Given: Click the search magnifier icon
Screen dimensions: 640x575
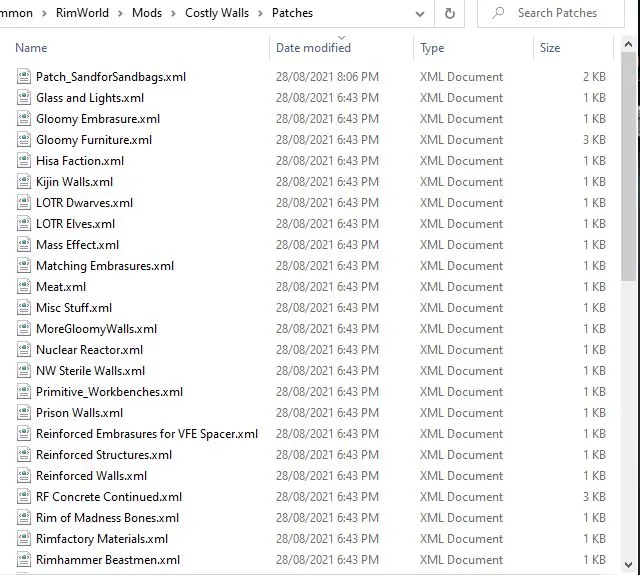Looking at the screenshot, I should [497, 14].
